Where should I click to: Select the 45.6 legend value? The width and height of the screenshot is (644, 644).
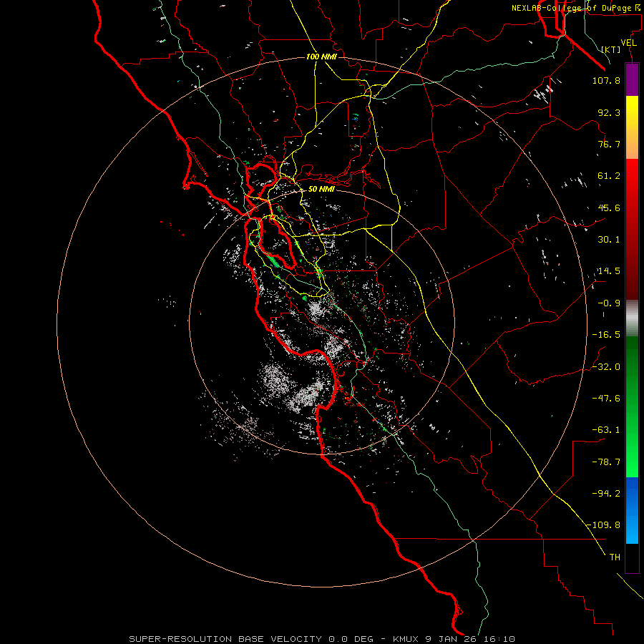[x=609, y=208]
